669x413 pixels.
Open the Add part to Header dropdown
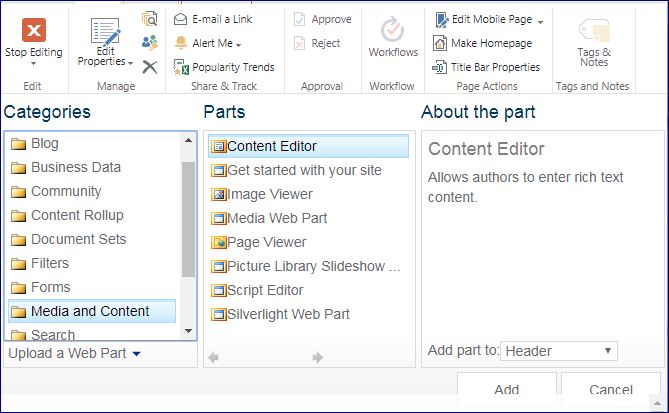click(x=559, y=351)
